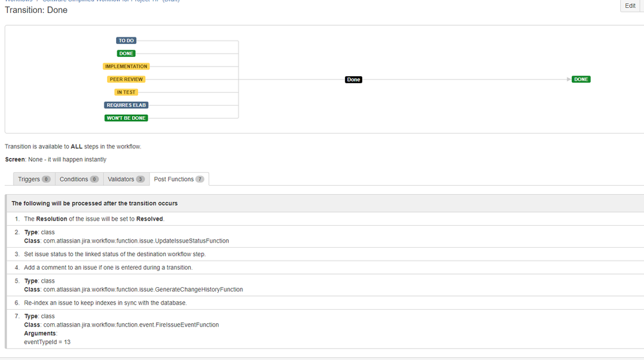Click 'Screen: None - it will happen instantly' text
Viewport: 644px width, 360px height.
pyautogui.click(x=55, y=159)
